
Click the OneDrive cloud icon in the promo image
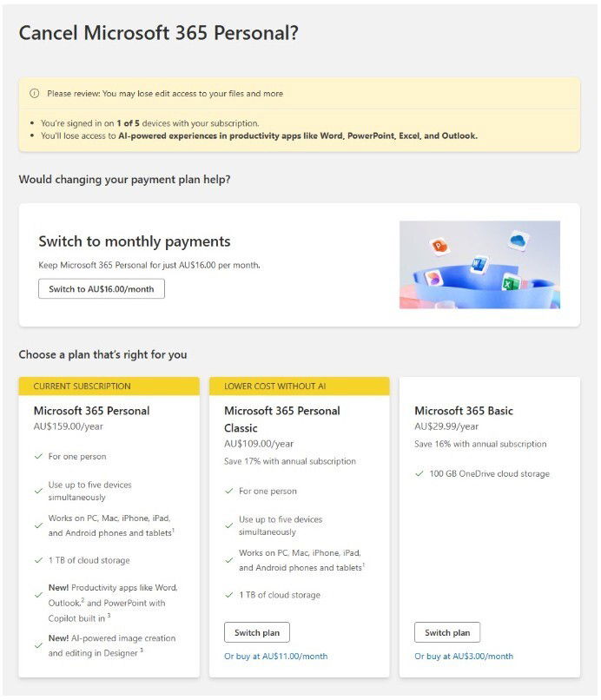(518, 240)
